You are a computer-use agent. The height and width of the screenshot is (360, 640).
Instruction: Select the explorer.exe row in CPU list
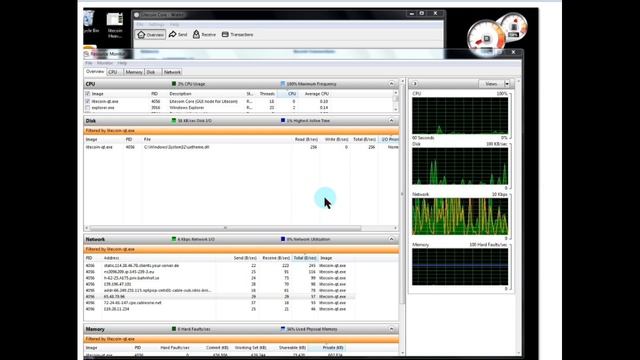pyautogui.click(x=239, y=108)
